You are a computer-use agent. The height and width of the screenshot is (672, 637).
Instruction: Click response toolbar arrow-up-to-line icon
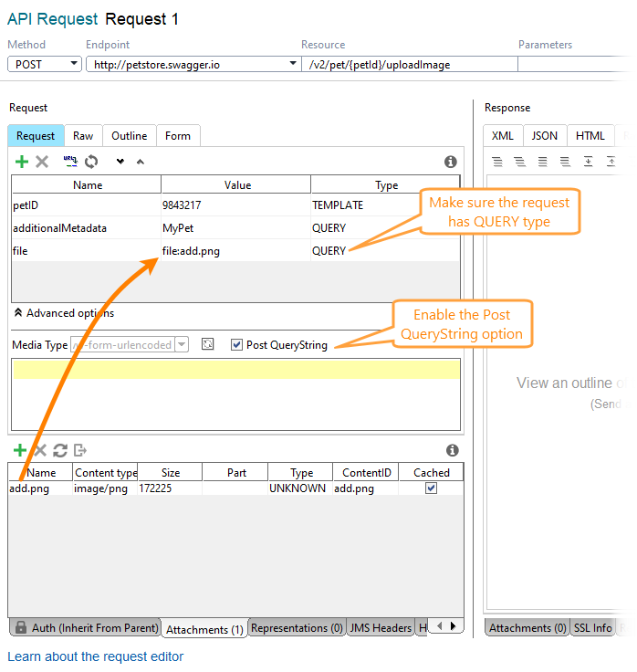coord(611,162)
